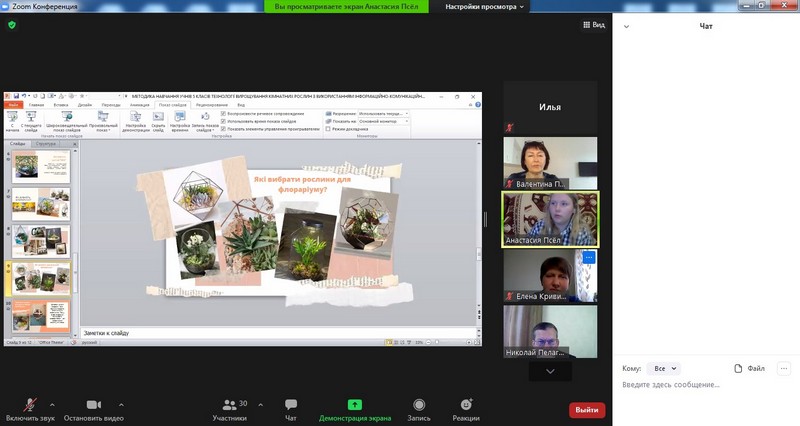This screenshot has width=800, height=426.
Task: Click ellipsis on Елена Криви video tile
Action: pos(589,257)
